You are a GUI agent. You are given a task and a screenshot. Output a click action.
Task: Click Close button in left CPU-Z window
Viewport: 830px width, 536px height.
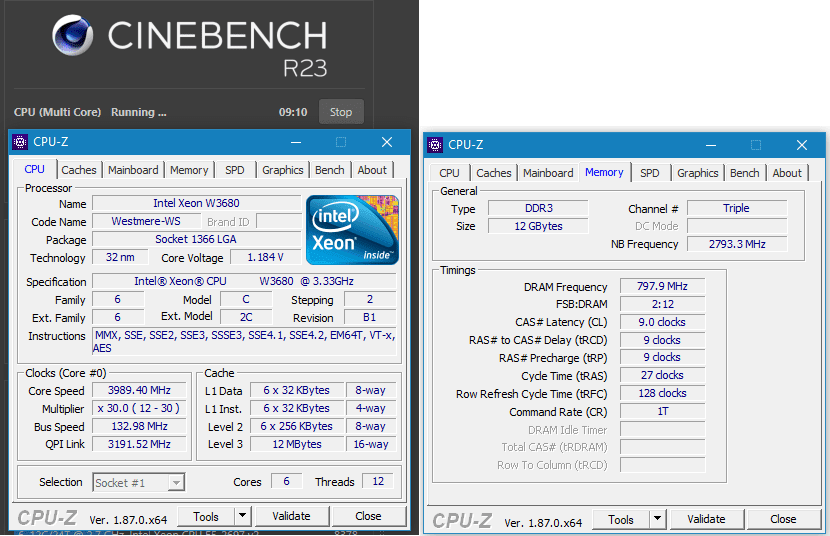(x=368, y=516)
